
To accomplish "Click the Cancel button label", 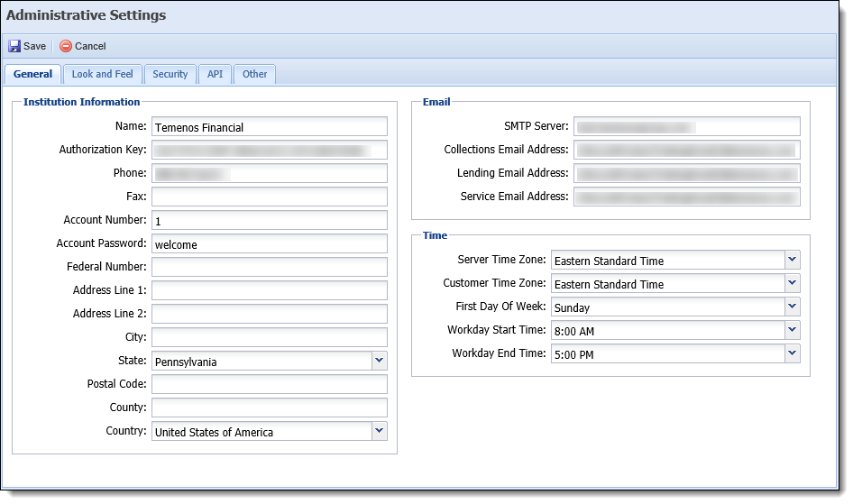I will tap(90, 46).
